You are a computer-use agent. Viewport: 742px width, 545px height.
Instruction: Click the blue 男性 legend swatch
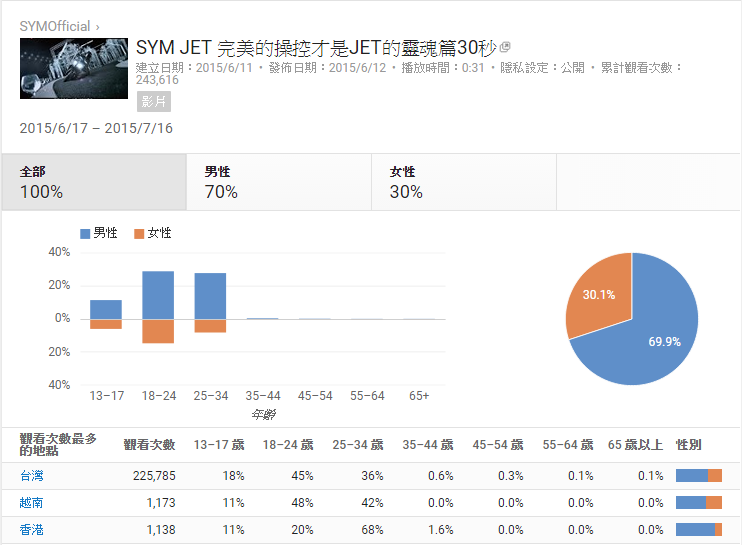pos(85,234)
